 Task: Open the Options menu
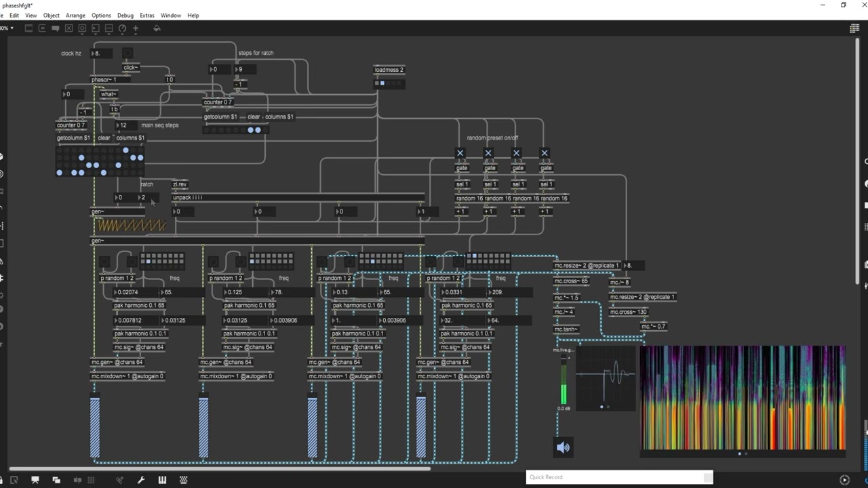(x=101, y=15)
